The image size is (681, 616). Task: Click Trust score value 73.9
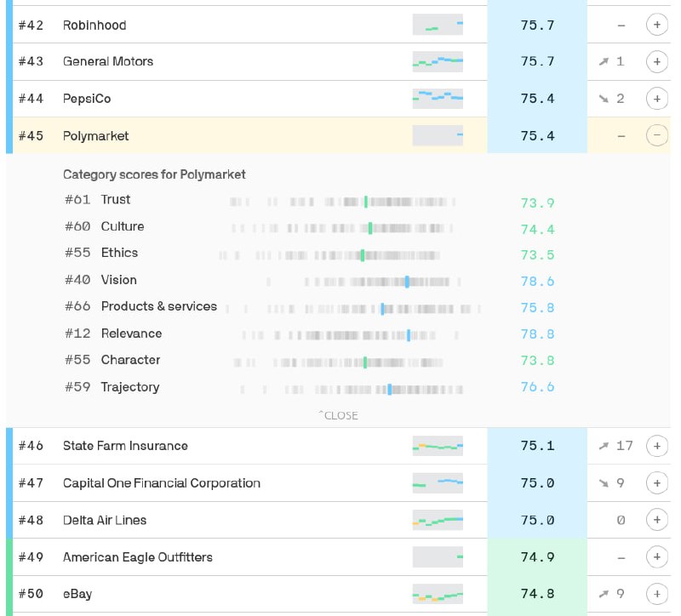538,202
